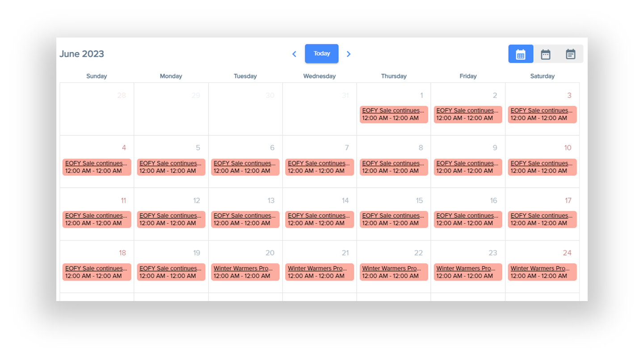Switch to week view calendar icon
This screenshot has width=644, height=360.
(546, 54)
